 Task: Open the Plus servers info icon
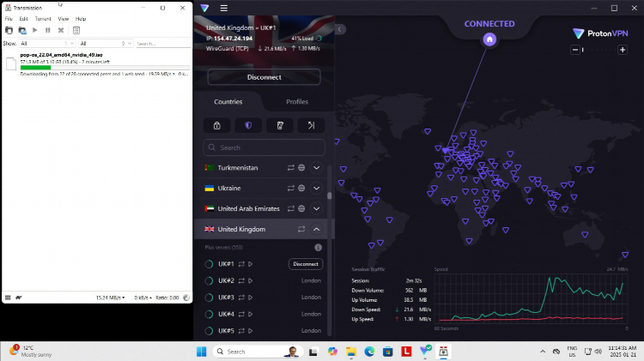pyautogui.click(x=318, y=247)
